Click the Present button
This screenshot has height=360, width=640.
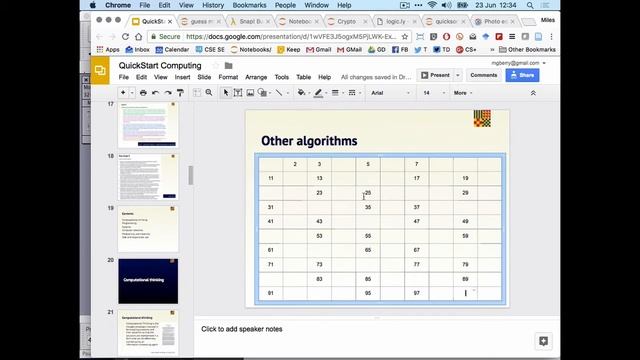(x=435, y=75)
